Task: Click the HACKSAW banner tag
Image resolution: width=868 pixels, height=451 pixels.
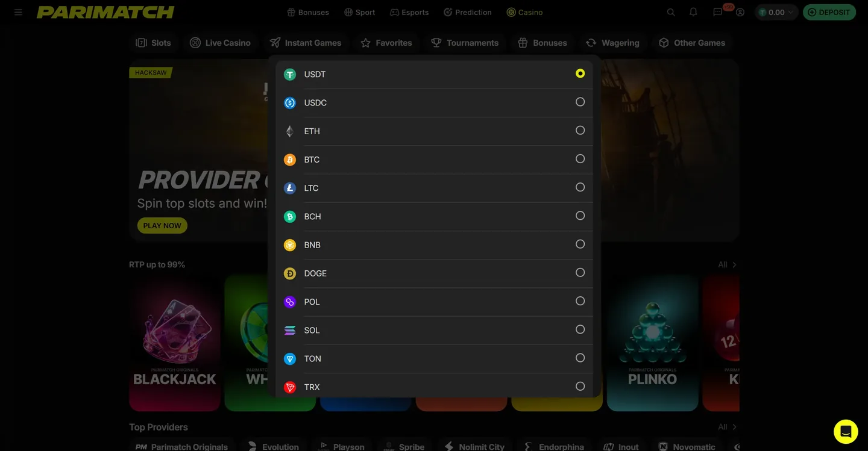Action: (x=151, y=73)
